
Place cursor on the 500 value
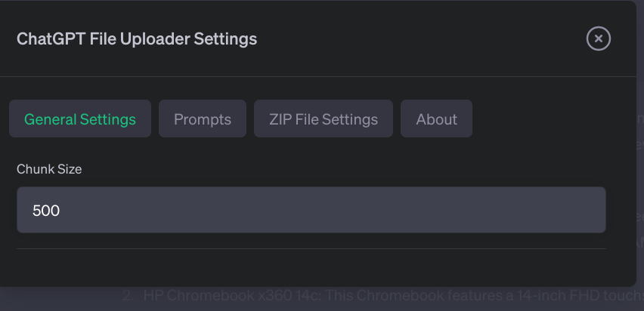[x=46, y=211]
